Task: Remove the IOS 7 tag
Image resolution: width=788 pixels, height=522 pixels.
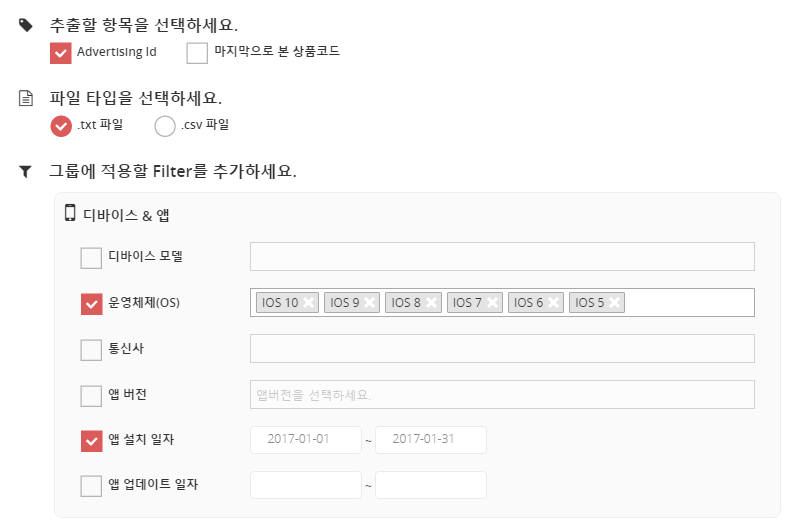Action: [x=493, y=303]
